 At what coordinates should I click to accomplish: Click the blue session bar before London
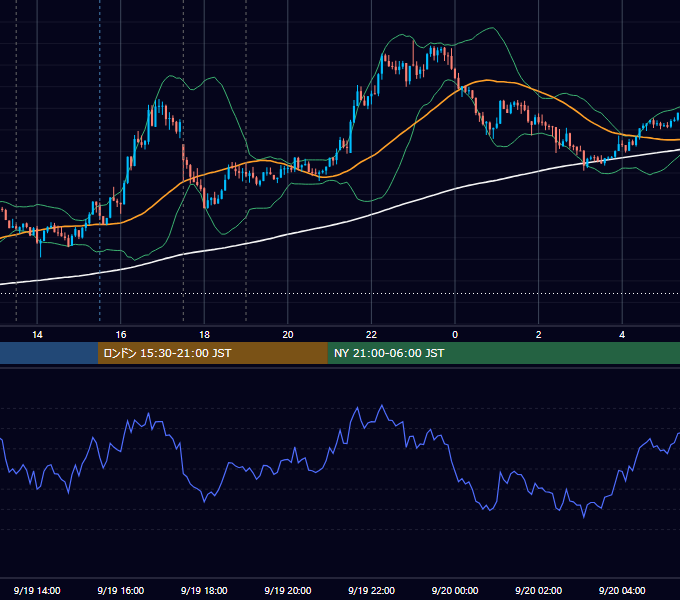point(49,353)
